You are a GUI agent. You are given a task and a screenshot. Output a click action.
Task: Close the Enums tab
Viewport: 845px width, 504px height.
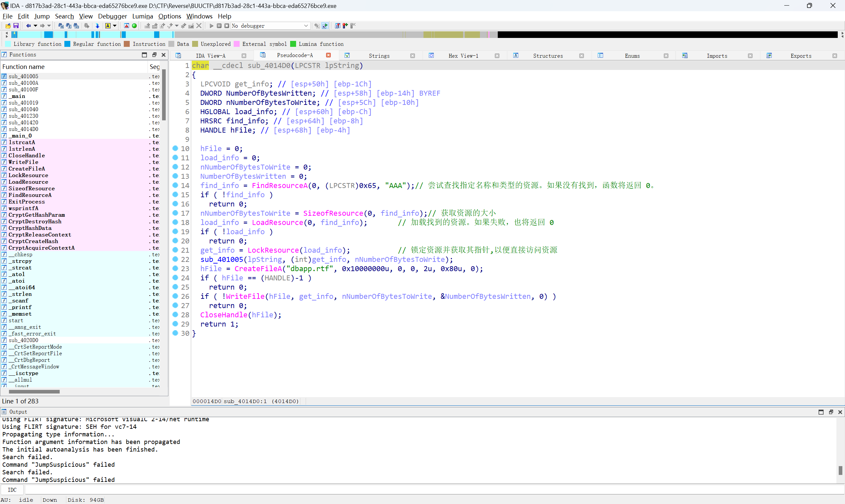[x=666, y=56]
